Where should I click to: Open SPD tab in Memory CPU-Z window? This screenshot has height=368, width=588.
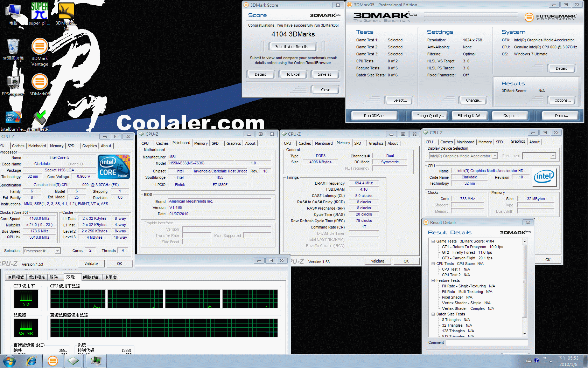(357, 143)
